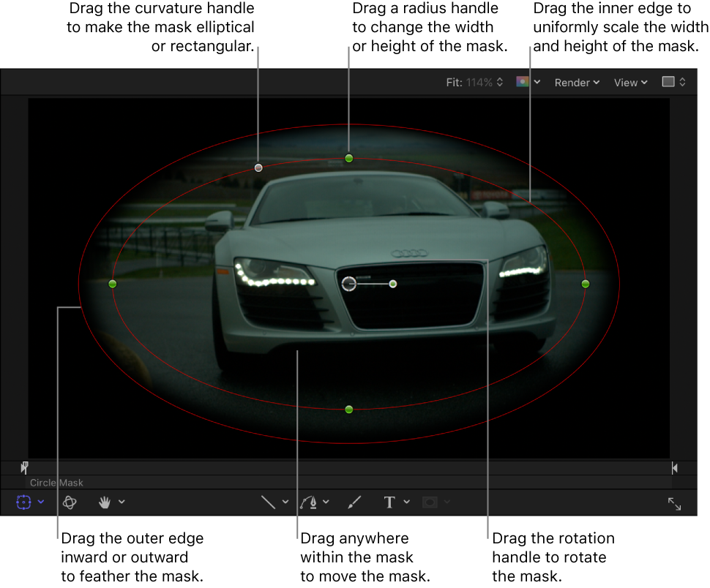Toggle the left play range pin marker

(x=24, y=468)
